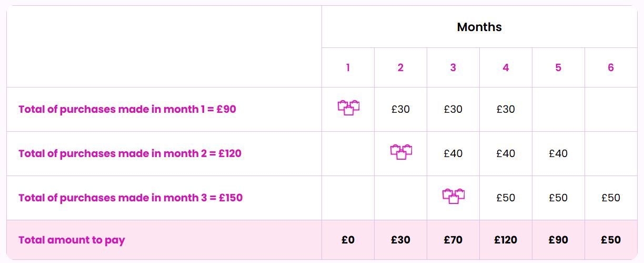Click the shopping bags icon in month 3
This screenshot has height=263, width=644.
pos(454,197)
